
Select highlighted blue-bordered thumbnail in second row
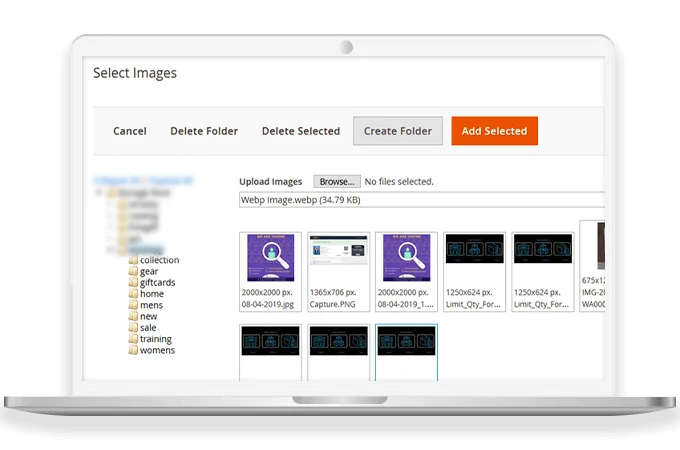click(x=406, y=352)
